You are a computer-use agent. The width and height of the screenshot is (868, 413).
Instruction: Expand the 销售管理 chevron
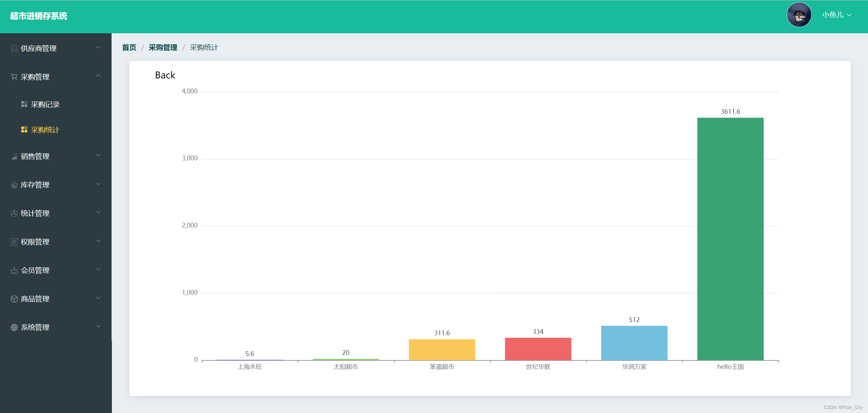coord(98,155)
